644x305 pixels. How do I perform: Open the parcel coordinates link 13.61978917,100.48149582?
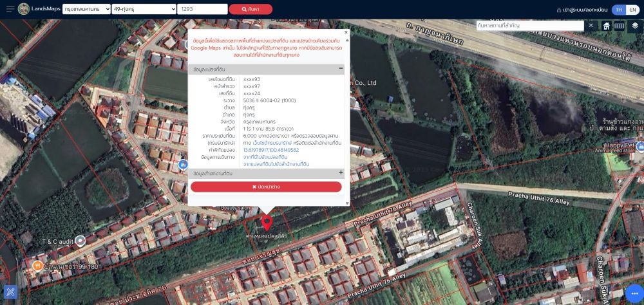coord(270,150)
